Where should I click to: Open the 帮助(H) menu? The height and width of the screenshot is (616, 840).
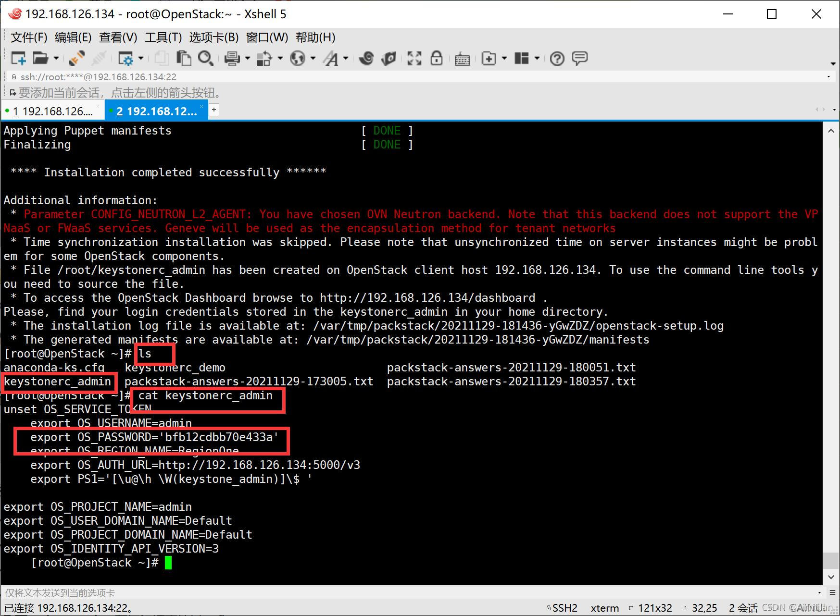pos(315,37)
